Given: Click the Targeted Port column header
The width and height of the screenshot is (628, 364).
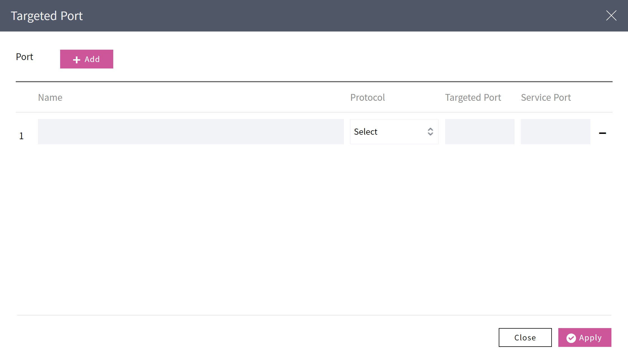Looking at the screenshot, I should click(x=473, y=97).
